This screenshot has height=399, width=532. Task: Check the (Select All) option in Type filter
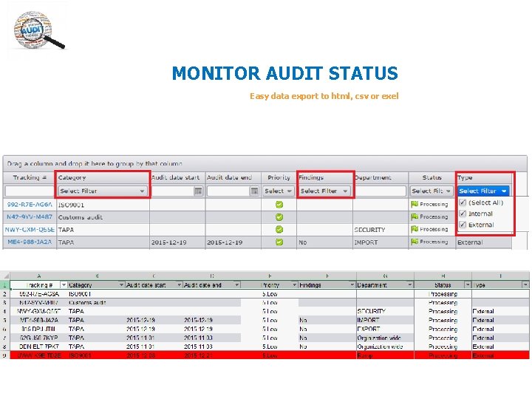click(x=463, y=202)
